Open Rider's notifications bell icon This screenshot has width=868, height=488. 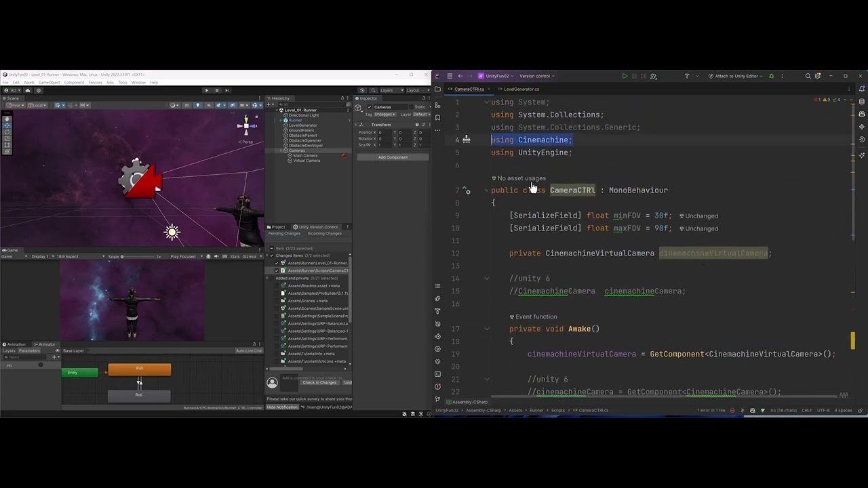[861, 89]
